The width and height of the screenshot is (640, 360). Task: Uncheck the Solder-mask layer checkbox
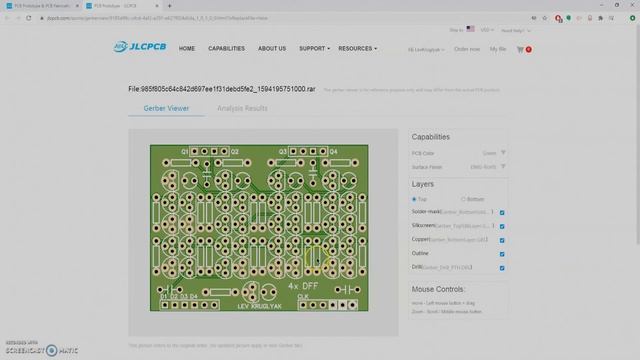point(502,213)
